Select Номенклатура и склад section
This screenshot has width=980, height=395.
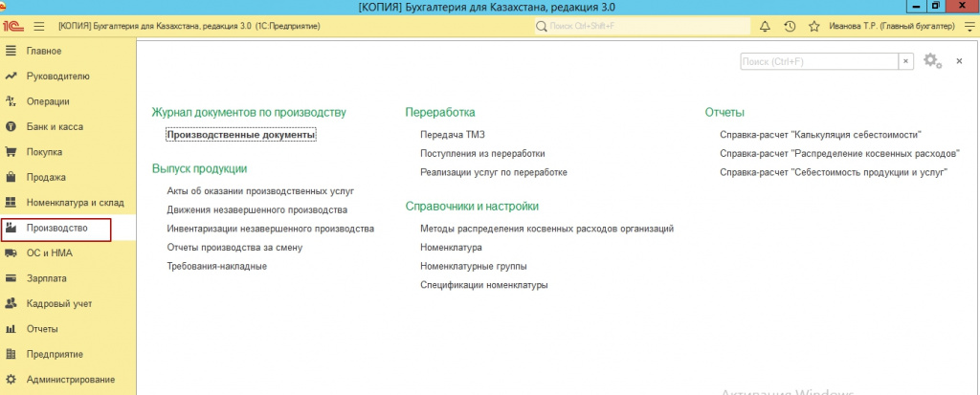point(76,203)
